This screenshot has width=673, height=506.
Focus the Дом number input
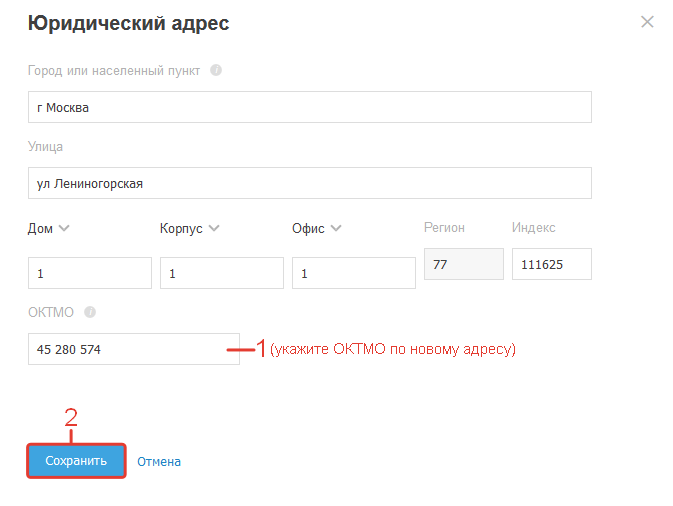[x=90, y=273]
